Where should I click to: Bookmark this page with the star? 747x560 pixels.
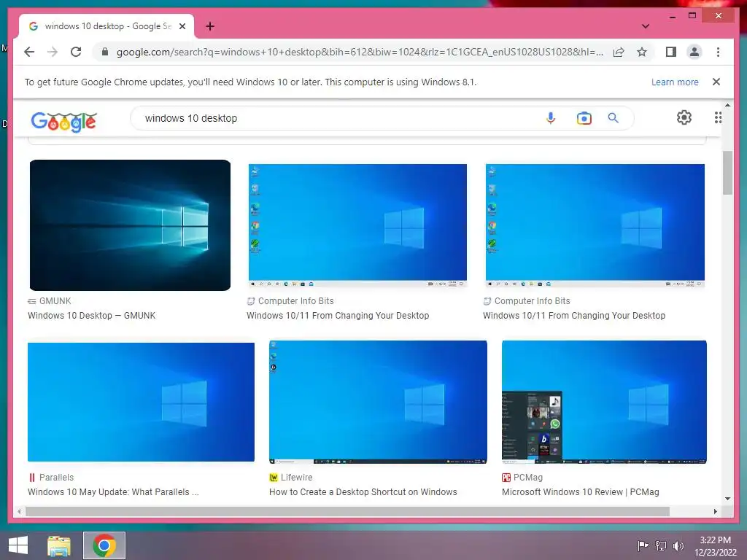coord(642,52)
